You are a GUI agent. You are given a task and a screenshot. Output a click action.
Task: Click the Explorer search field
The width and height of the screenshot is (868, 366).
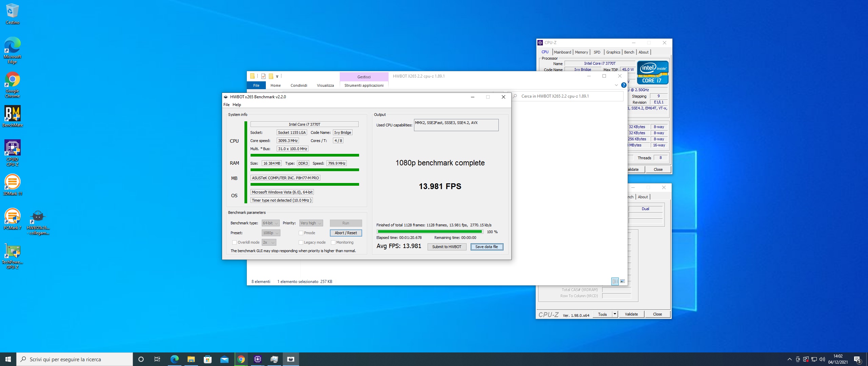point(567,96)
